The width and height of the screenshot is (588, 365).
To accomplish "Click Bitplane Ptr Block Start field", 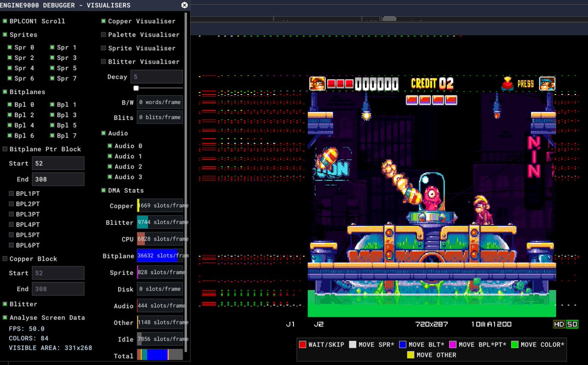I will pyautogui.click(x=58, y=163).
